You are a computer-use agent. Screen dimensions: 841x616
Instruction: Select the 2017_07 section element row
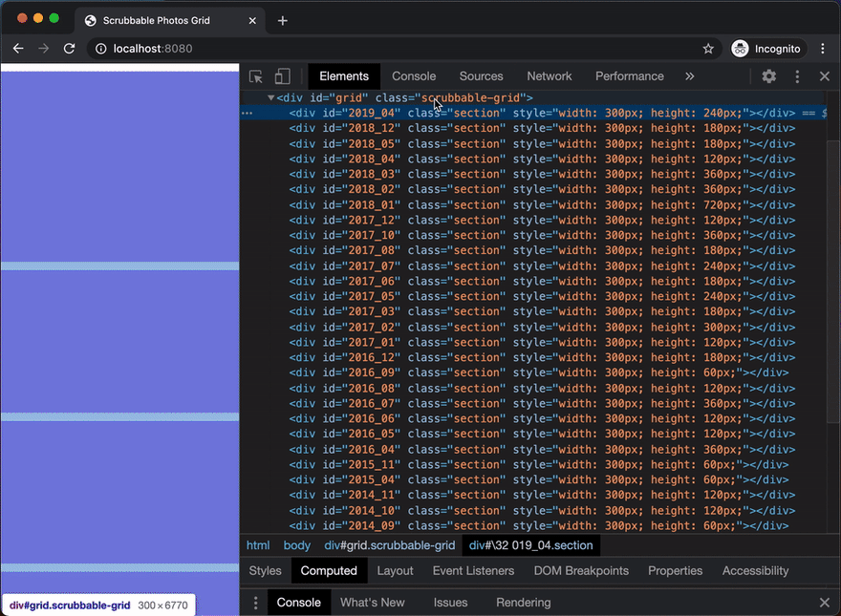[x=533, y=266]
